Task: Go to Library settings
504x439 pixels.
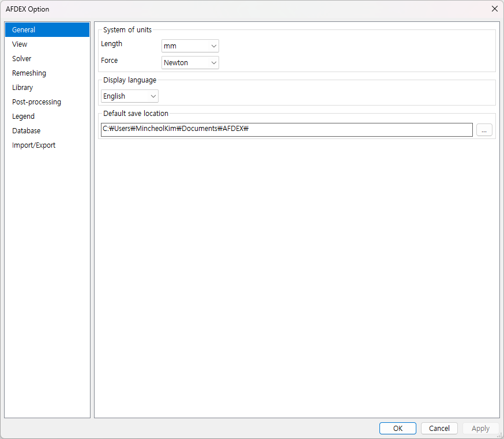Action: point(47,88)
